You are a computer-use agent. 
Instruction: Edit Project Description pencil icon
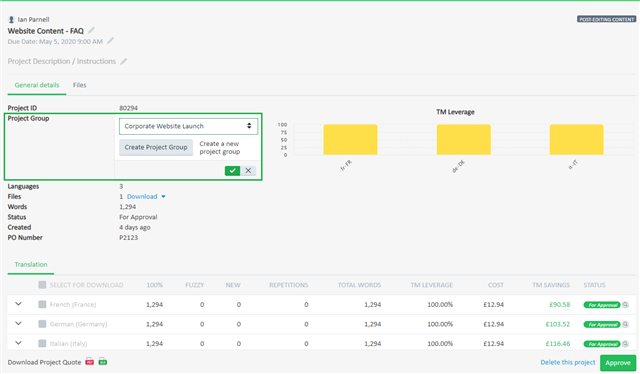tap(123, 61)
